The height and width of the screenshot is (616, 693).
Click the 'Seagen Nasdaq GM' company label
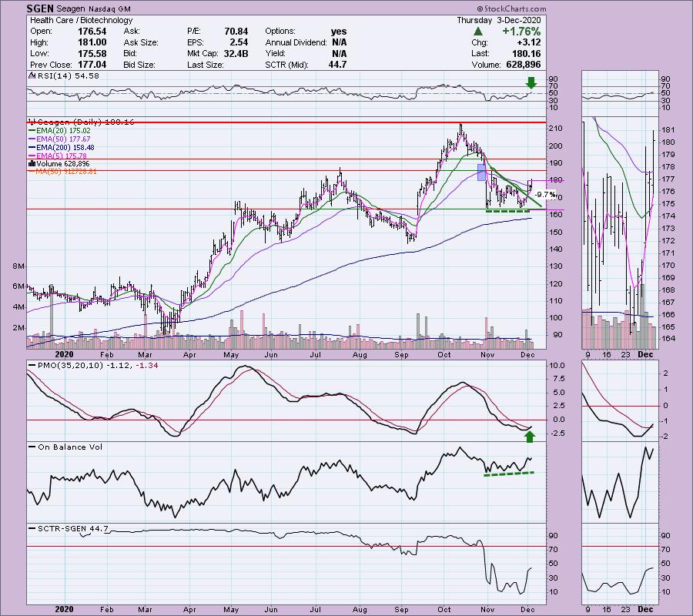[94, 8]
